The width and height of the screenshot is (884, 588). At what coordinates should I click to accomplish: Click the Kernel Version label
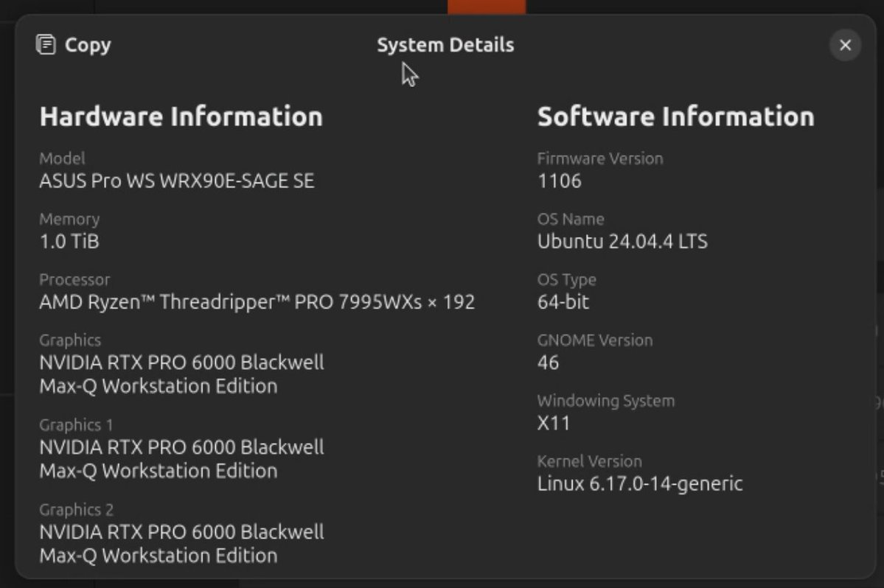589,461
